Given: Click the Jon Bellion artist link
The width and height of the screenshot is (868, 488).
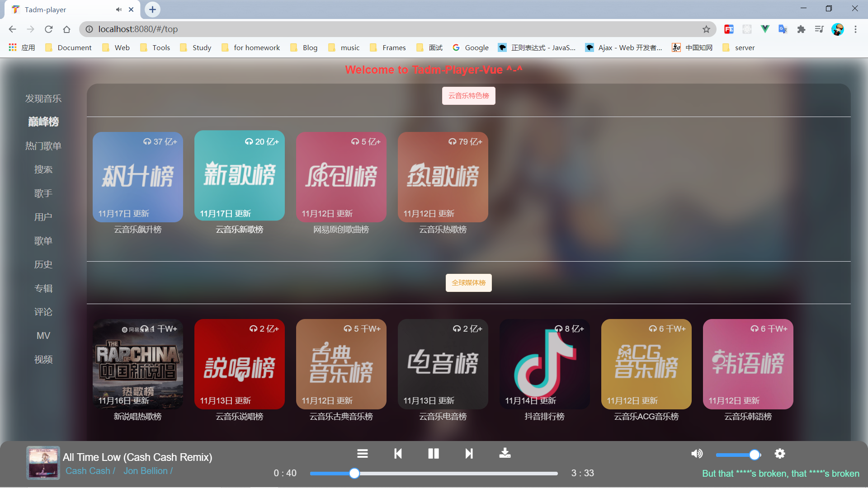Looking at the screenshot, I should click(146, 471).
